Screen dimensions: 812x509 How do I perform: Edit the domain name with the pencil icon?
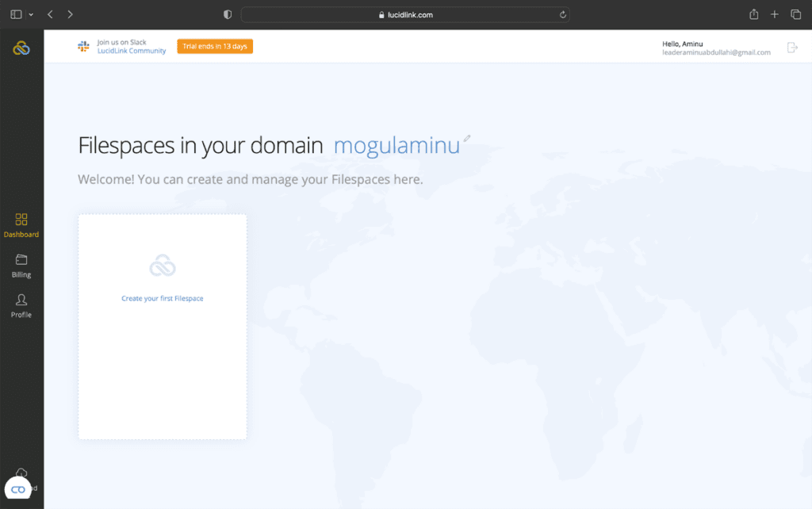tap(466, 138)
